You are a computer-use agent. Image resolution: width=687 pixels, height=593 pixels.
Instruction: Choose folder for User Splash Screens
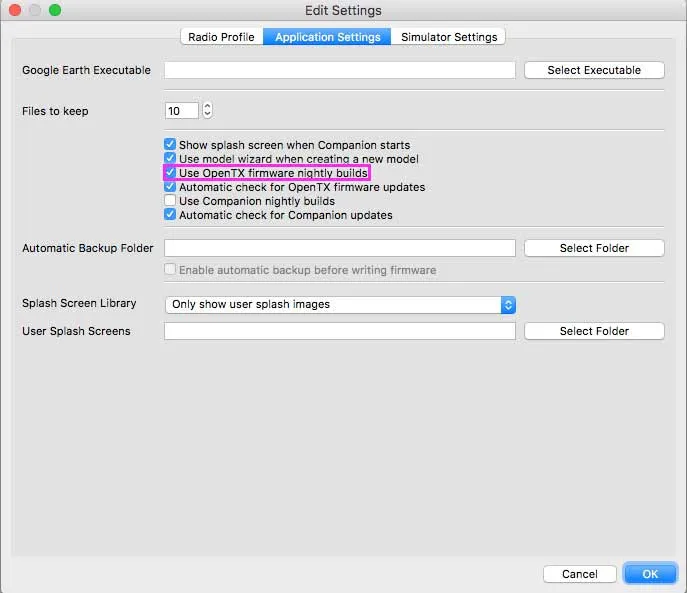click(593, 331)
